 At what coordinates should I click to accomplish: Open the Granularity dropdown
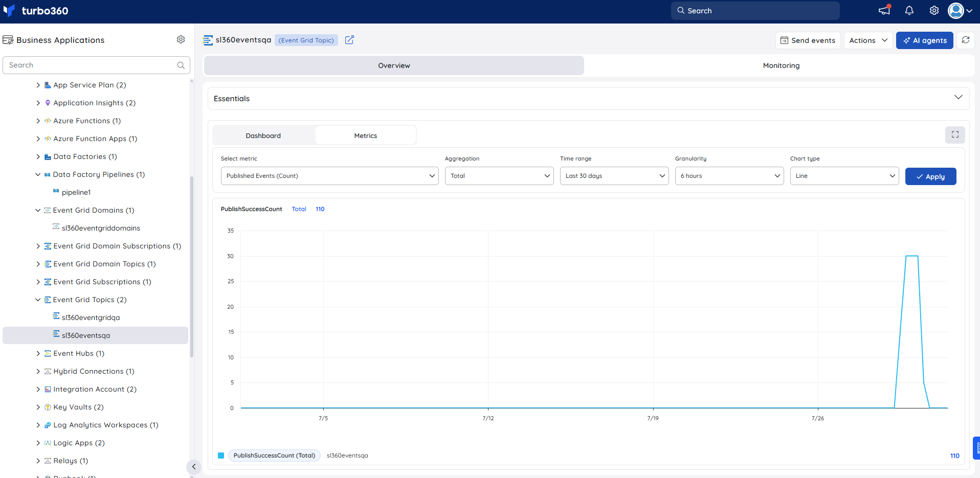pos(729,176)
